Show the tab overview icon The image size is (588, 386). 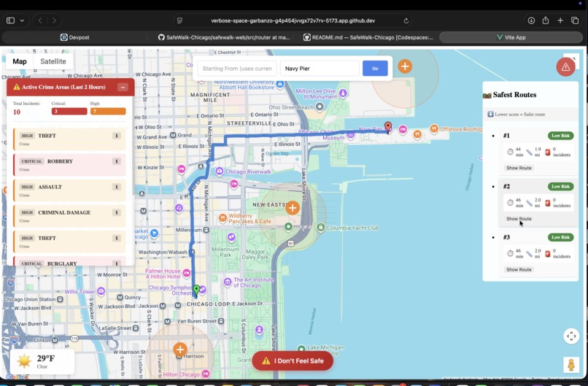pyautogui.click(x=574, y=20)
